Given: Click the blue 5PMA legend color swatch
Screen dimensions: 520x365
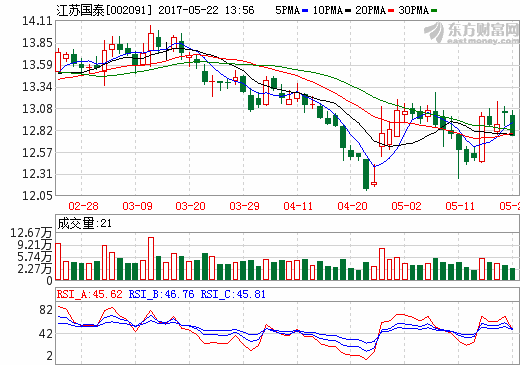Looking at the screenshot, I should tap(305, 11).
